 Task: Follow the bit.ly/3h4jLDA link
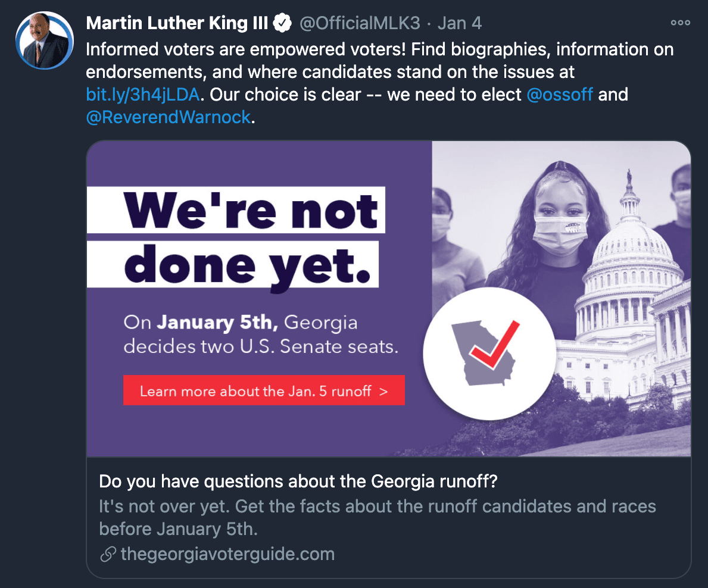click(145, 95)
